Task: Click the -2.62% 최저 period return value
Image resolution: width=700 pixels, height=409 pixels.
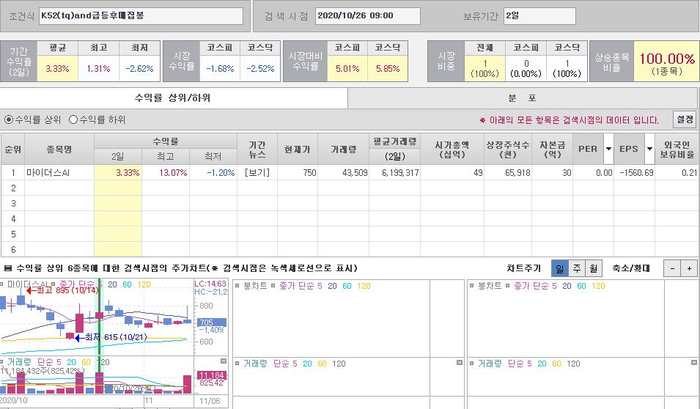Action: pyautogui.click(x=139, y=69)
